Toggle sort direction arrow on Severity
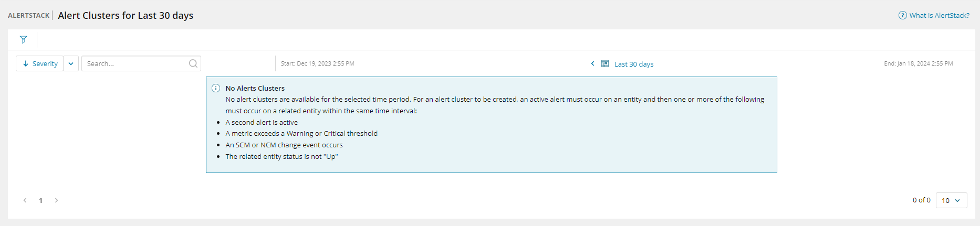The height and width of the screenshot is (226, 980). pos(25,63)
